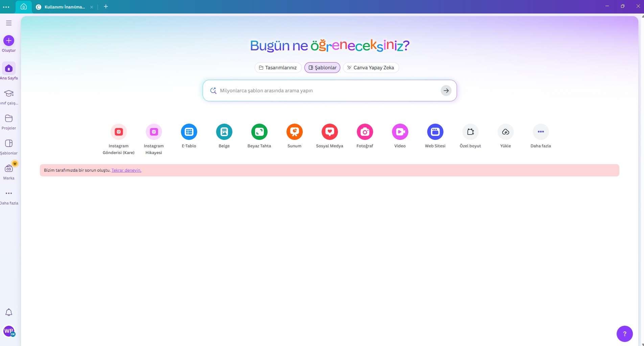Expand Daha fazla design types
Viewport: 644px width, 346px height.
[x=540, y=132]
